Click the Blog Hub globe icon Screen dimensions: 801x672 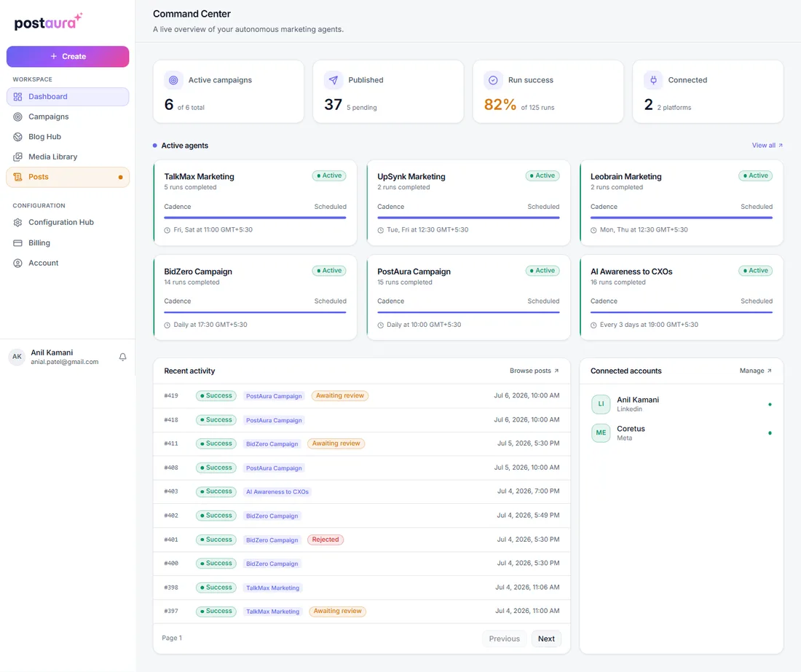[x=18, y=137]
